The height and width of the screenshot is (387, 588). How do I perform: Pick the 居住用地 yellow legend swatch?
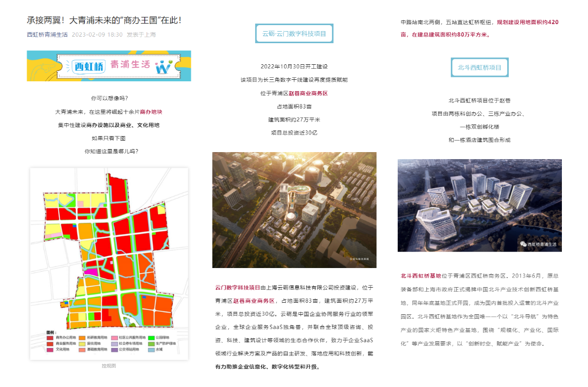pos(82,344)
